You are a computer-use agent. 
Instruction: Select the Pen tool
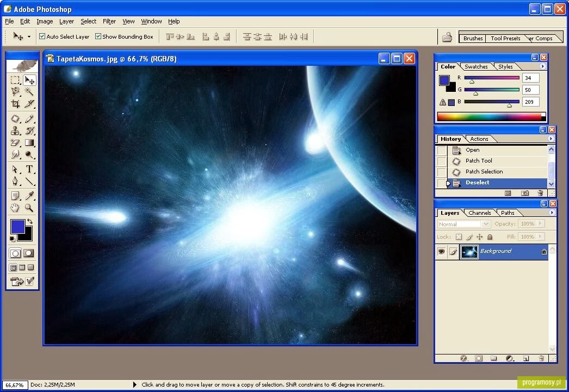(x=15, y=181)
